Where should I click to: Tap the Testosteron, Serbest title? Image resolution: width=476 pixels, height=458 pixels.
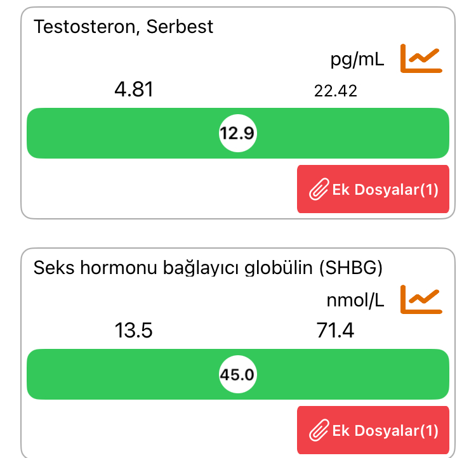(x=123, y=27)
